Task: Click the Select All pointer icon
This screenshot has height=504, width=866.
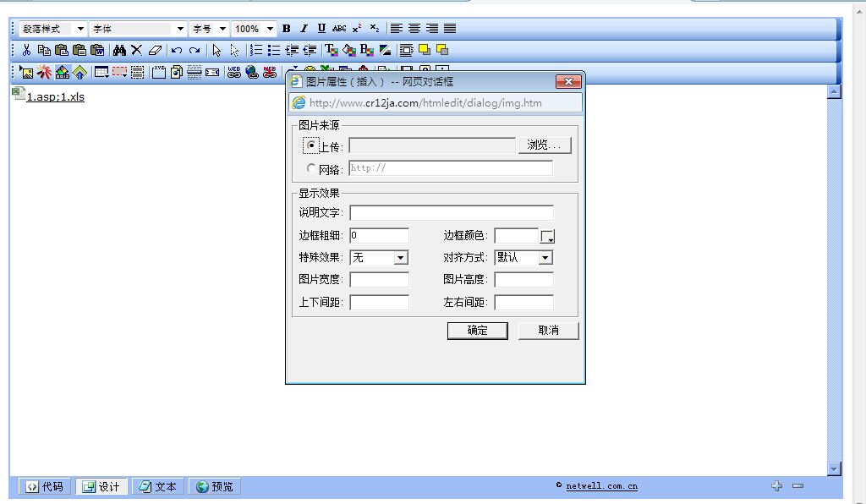Action: [216, 50]
